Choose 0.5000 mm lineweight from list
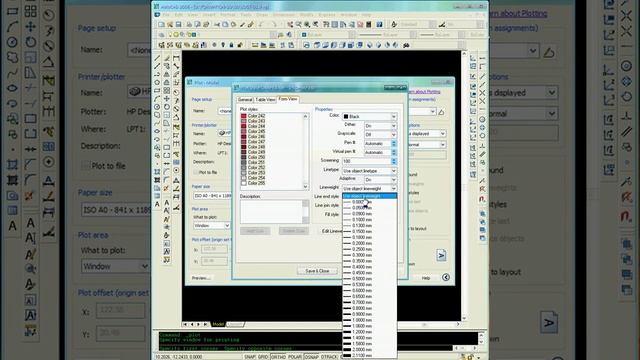640x360 pixels. (369, 279)
